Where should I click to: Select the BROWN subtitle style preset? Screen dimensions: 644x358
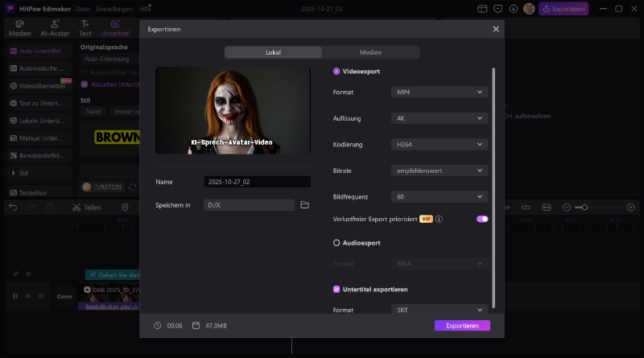[x=110, y=138]
